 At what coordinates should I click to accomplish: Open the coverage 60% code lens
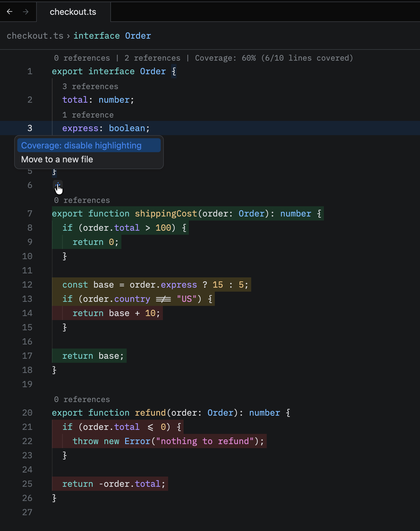tap(274, 58)
